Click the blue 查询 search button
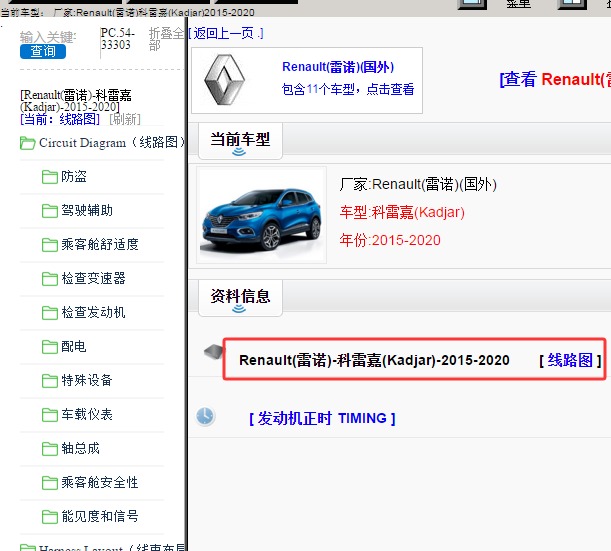The image size is (611, 551). pos(43,51)
